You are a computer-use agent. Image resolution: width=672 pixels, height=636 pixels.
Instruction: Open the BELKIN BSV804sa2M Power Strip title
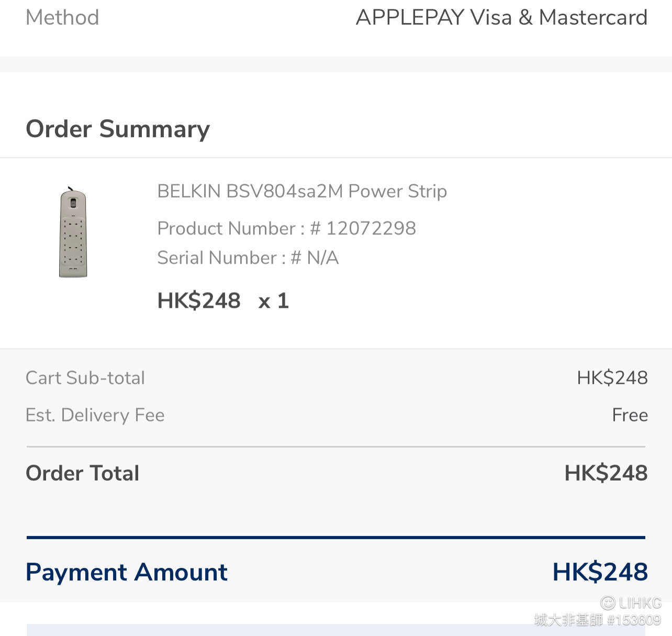pos(302,192)
